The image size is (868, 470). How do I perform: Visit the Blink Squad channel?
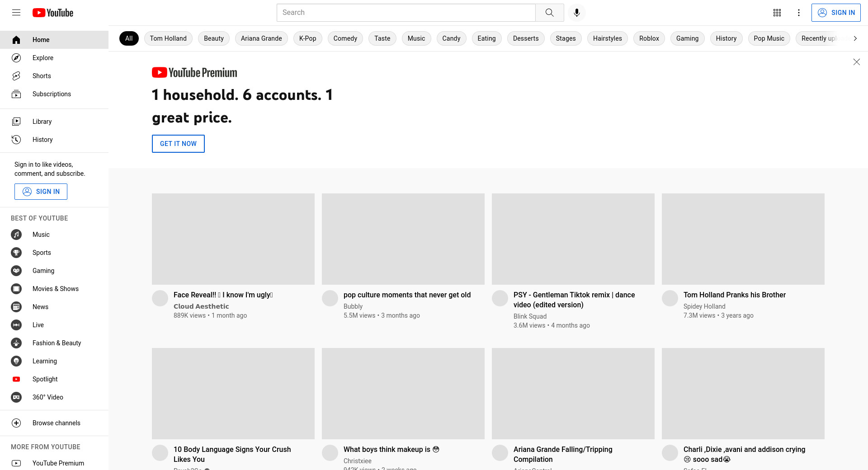tap(530, 316)
